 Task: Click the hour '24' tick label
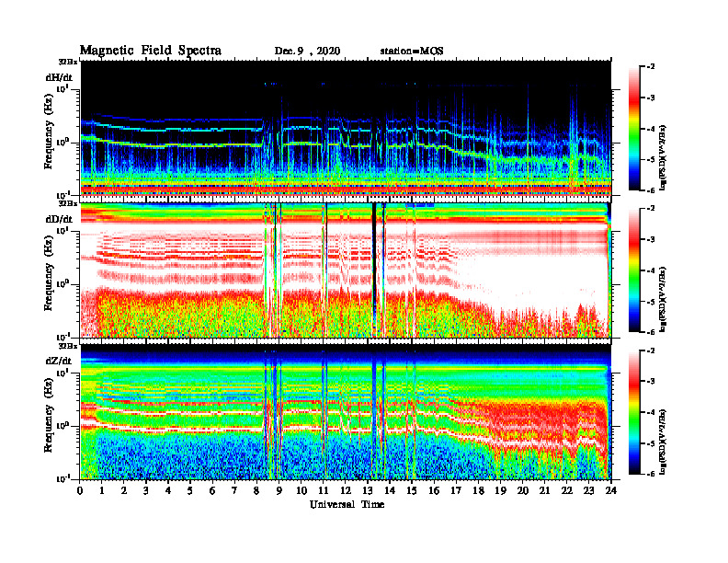pyautogui.click(x=610, y=491)
